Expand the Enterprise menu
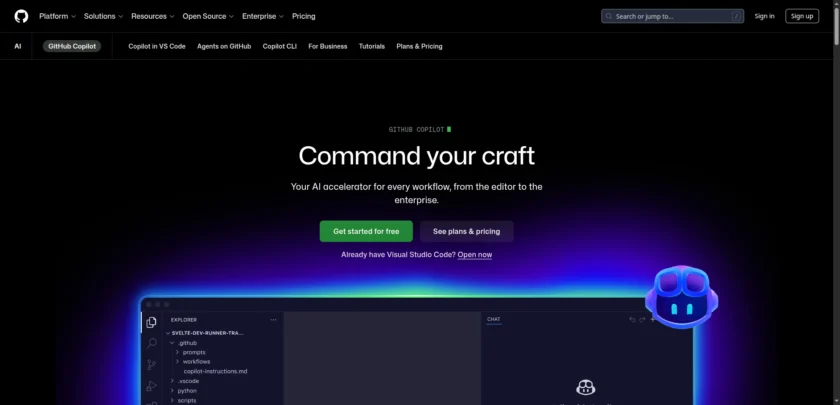 tap(262, 16)
